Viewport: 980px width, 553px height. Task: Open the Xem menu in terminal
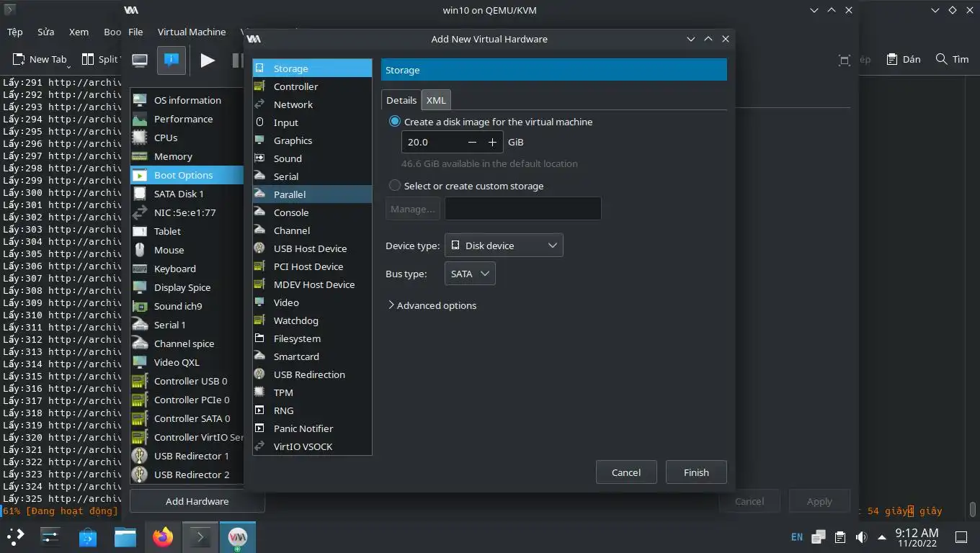(79, 32)
